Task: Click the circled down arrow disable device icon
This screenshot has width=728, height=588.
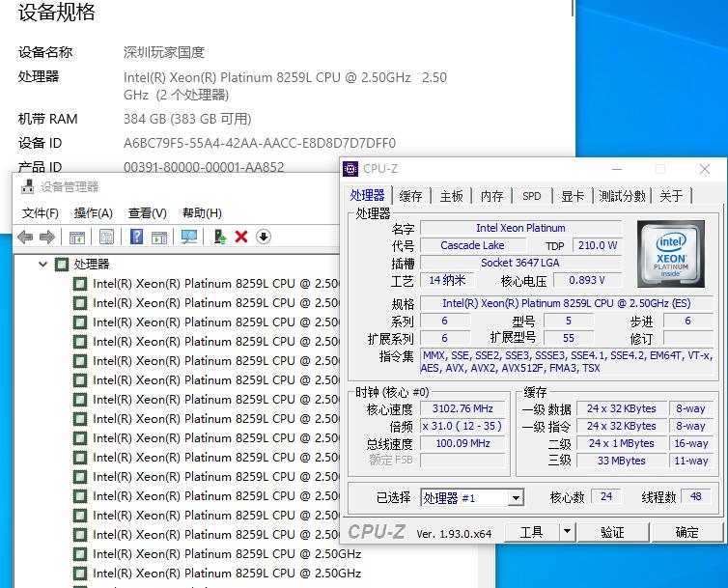Action: pos(264,237)
